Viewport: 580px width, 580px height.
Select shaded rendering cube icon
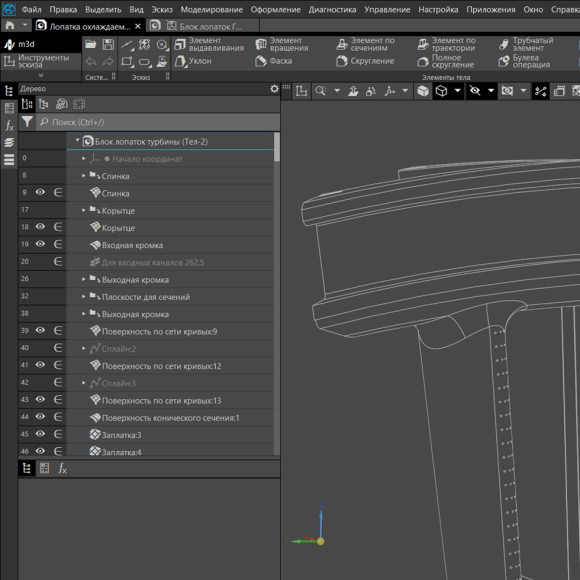[423, 91]
